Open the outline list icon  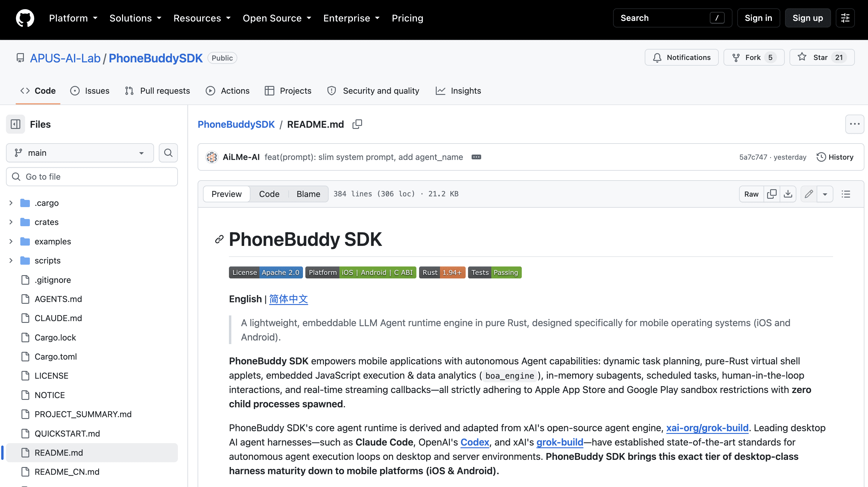[846, 194]
